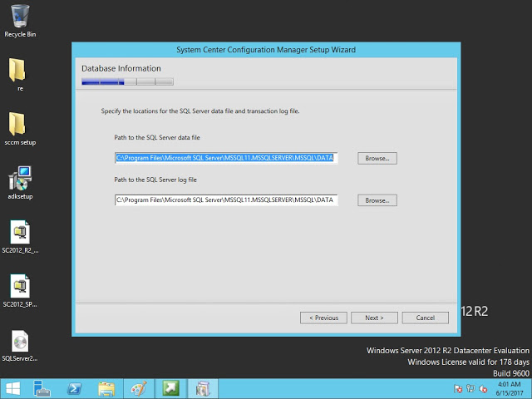Select the SC2012_R2 desktop file icon
The height and width of the screenshot is (399, 532).
(x=20, y=233)
